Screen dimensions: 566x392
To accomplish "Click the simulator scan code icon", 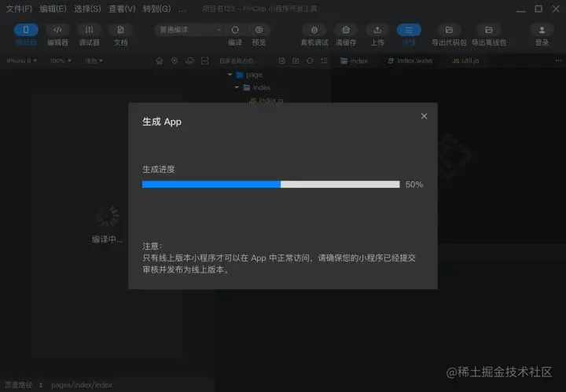I will (204, 60).
